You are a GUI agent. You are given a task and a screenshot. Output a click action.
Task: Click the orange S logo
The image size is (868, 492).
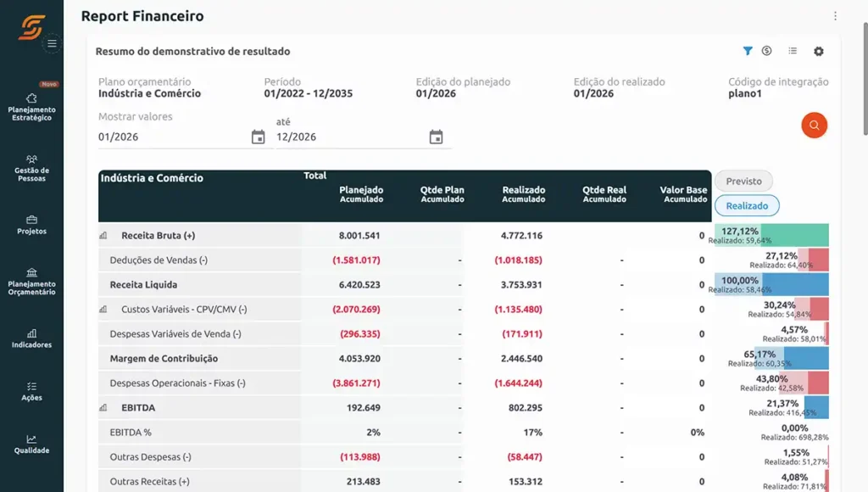31,26
